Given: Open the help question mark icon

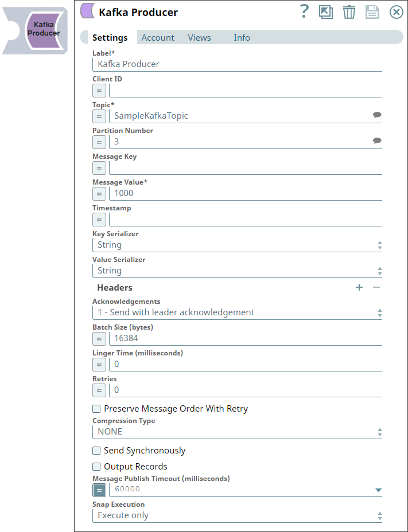Looking at the screenshot, I should coord(305,11).
